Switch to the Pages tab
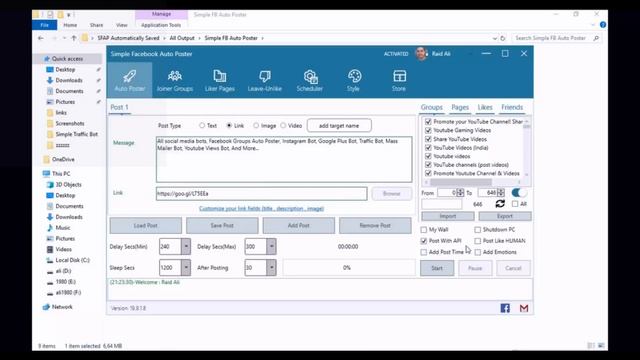The width and height of the screenshot is (640, 360). [x=460, y=107]
